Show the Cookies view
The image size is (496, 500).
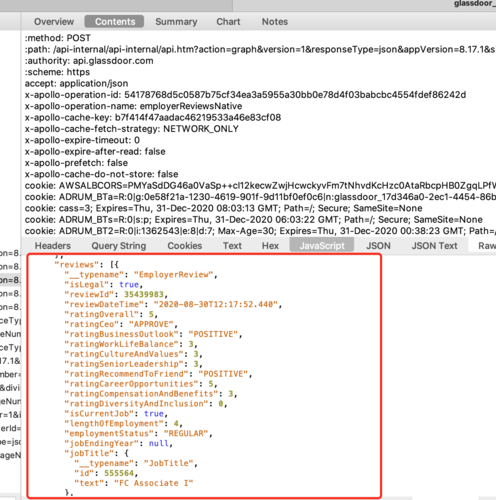point(185,246)
